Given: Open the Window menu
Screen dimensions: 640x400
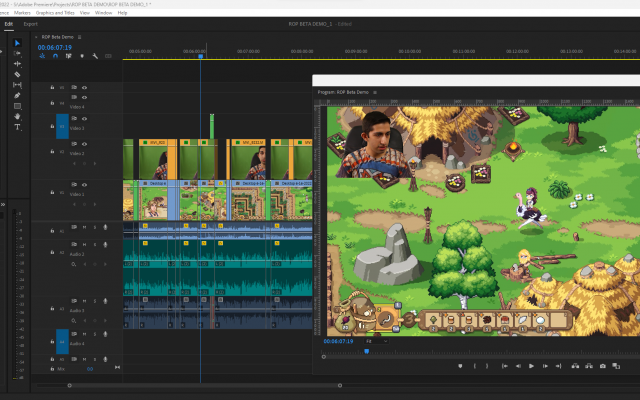Looking at the screenshot, I should click(x=103, y=13).
